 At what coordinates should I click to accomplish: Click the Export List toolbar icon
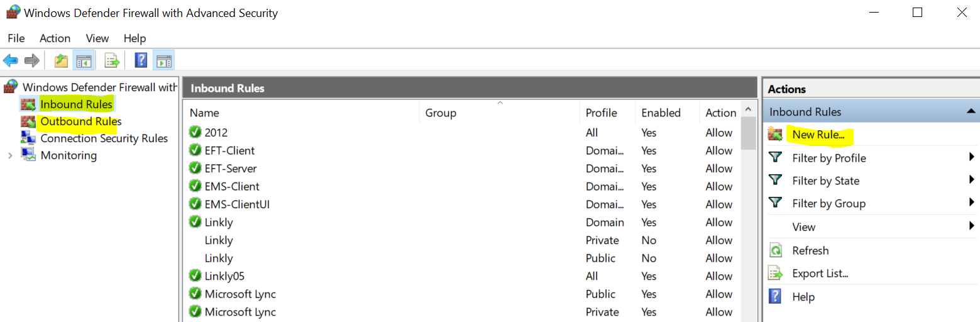pos(112,60)
